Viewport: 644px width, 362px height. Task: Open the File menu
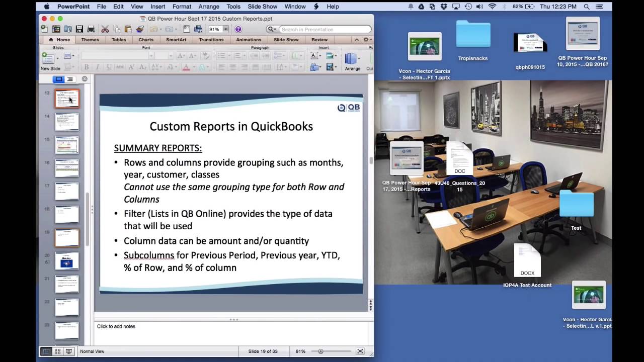point(101,7)
